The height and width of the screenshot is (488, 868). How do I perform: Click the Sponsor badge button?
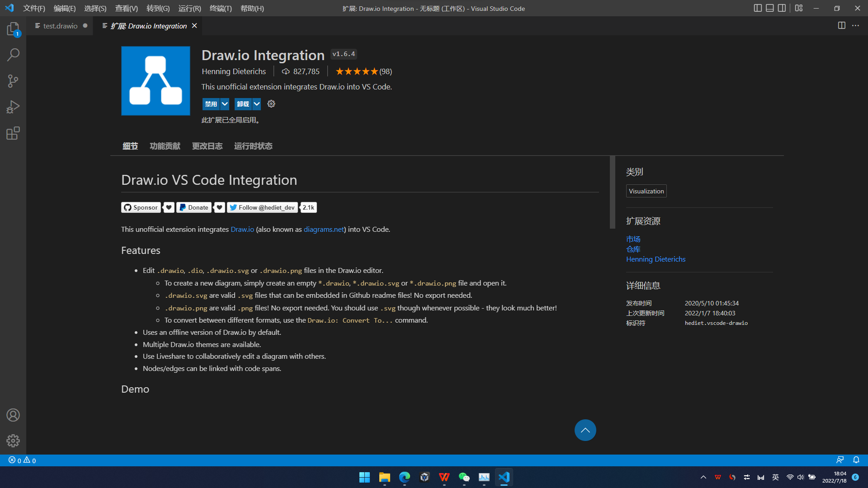pyautogui.click(x=141, y=207)
